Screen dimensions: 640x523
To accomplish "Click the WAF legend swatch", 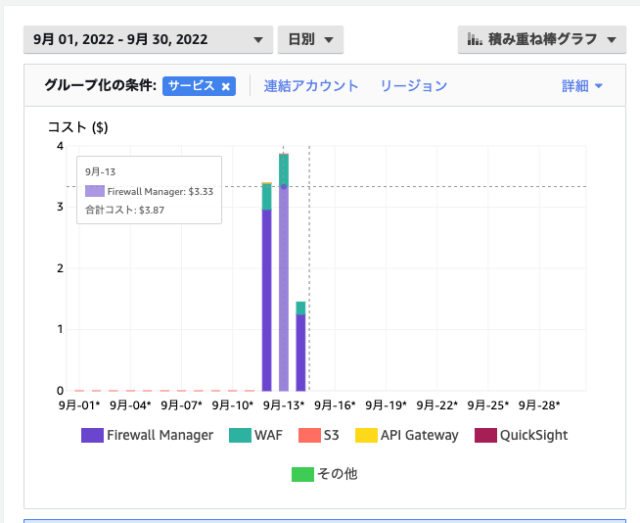I will (x=240, y=435).
